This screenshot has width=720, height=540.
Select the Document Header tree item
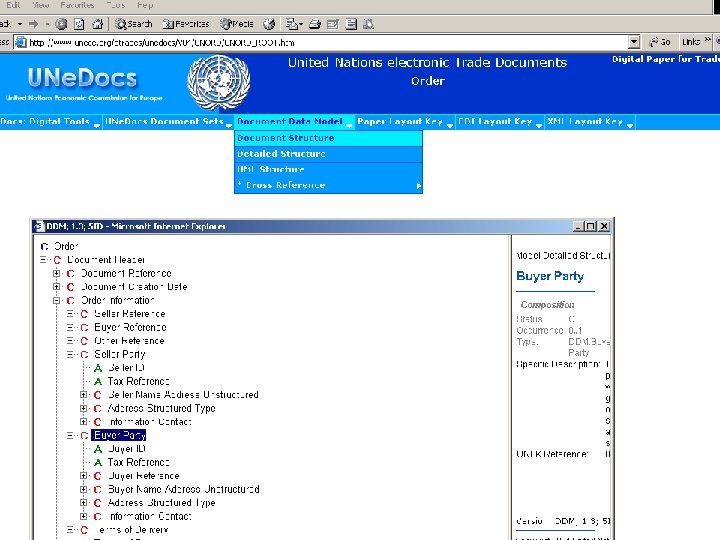[x=106, y=260]
